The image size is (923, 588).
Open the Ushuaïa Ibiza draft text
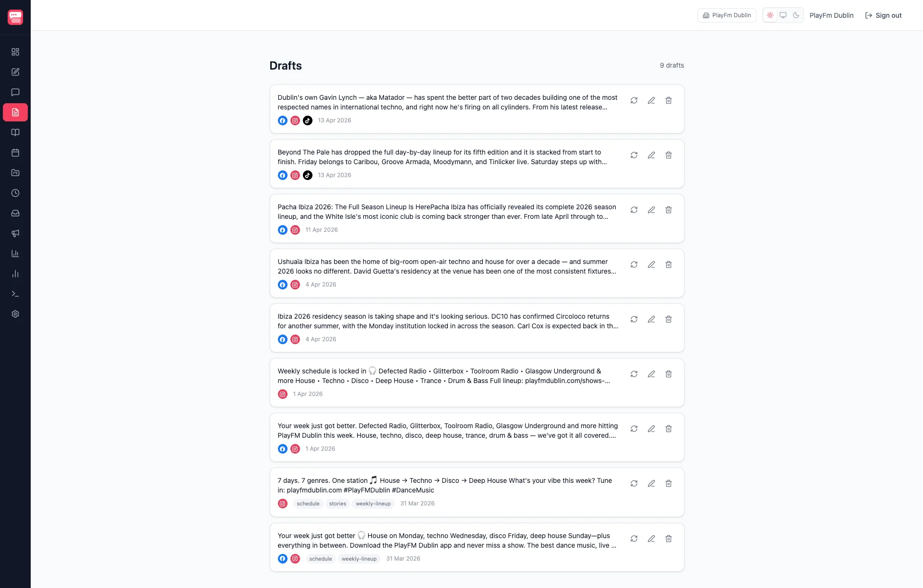click(446, 266)
